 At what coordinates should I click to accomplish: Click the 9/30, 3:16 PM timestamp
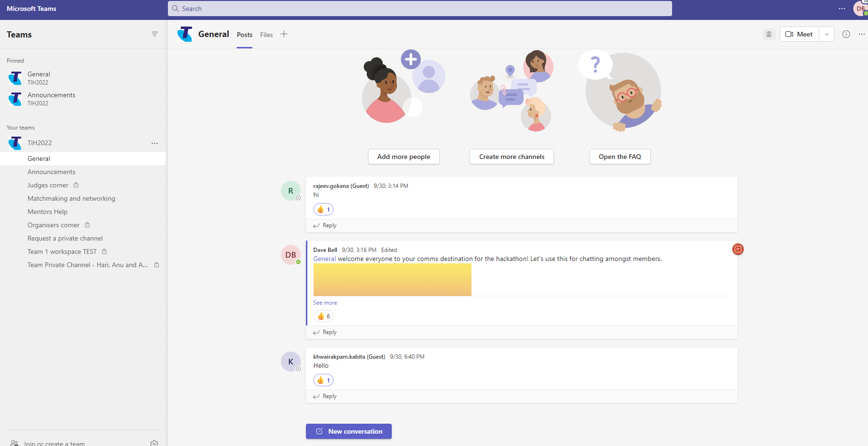point(359,250)
